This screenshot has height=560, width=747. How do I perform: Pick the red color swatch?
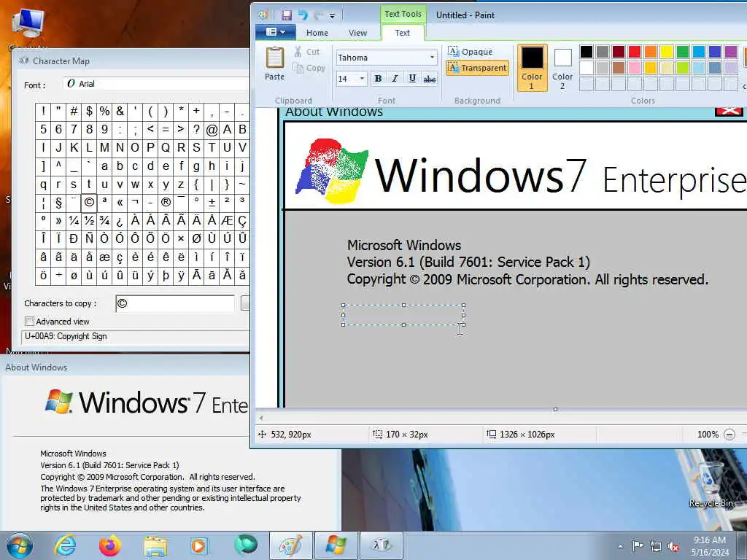[x=635, y=52]
